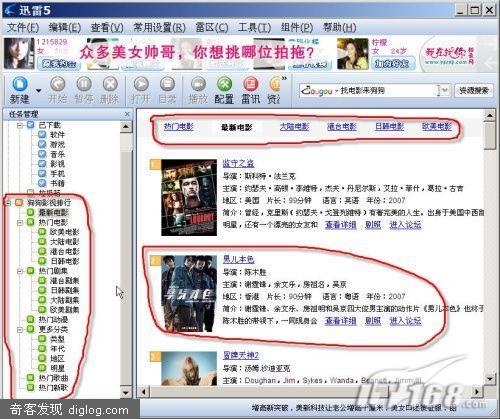Collapse the 更多分类 tree node

tap(20, 329)
